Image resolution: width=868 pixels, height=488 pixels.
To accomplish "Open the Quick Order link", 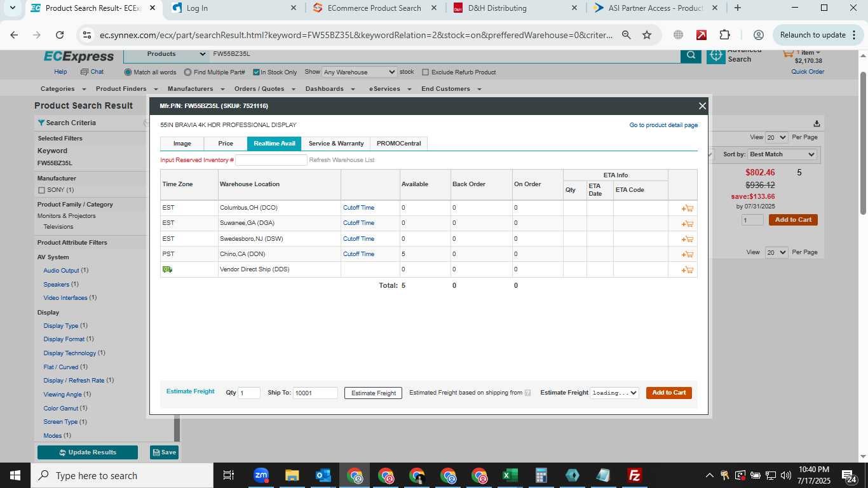I will point(808,72).
